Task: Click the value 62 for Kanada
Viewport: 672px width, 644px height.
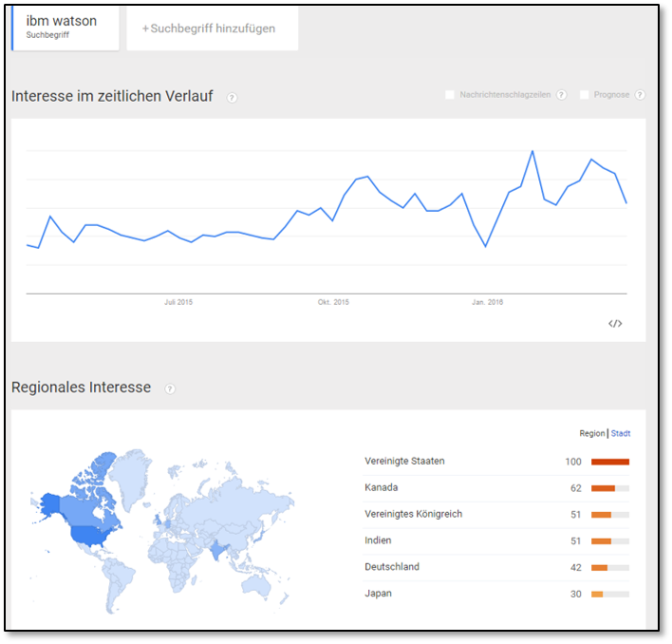Action: (575, 488)
